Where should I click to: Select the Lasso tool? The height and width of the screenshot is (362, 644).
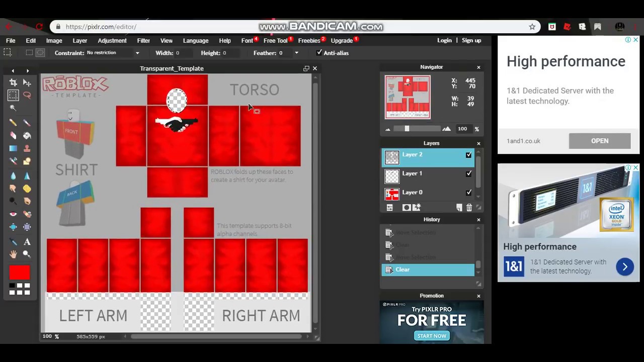point(27,95)
